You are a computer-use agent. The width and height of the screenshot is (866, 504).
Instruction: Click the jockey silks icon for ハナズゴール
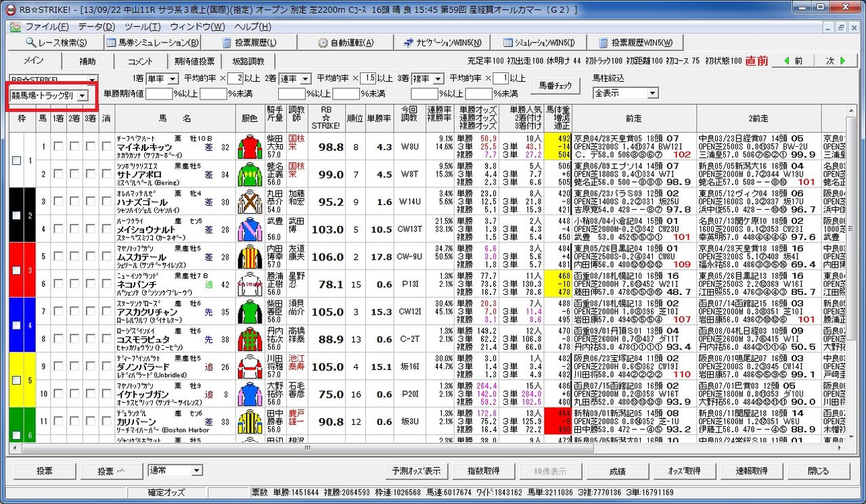tap(250, 202)
